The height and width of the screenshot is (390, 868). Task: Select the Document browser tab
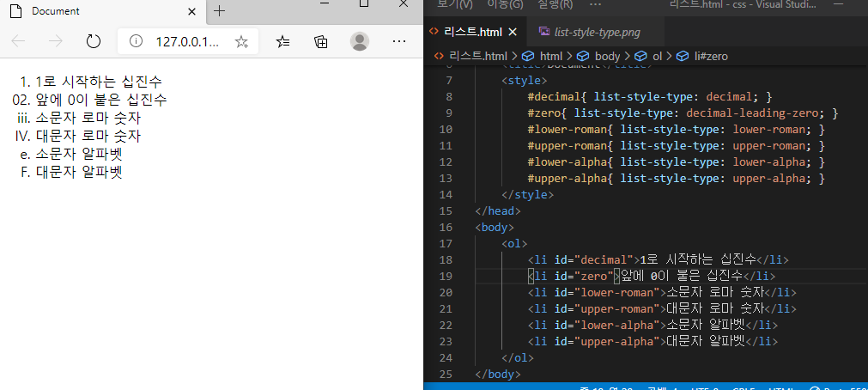click(x=103, y=12)
